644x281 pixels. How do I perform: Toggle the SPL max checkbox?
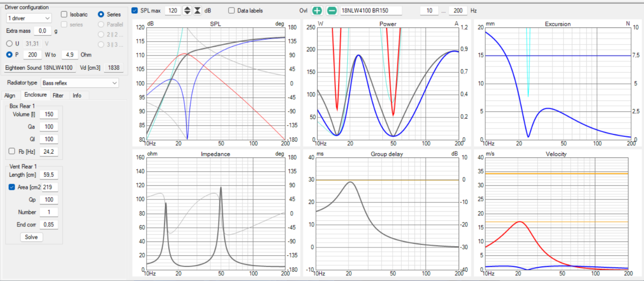[x=134, y=11]
